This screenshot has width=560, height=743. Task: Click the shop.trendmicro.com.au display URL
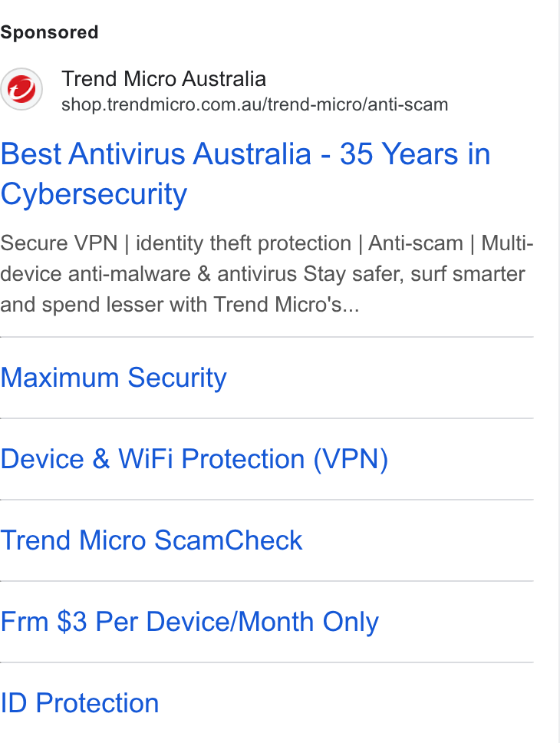pyautogui.click(x=255, y=104)
